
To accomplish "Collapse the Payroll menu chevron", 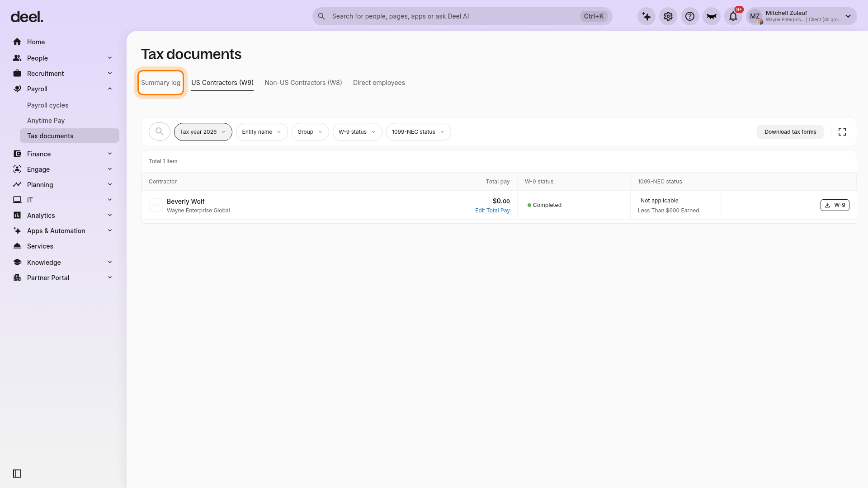I will click(110, 89).
